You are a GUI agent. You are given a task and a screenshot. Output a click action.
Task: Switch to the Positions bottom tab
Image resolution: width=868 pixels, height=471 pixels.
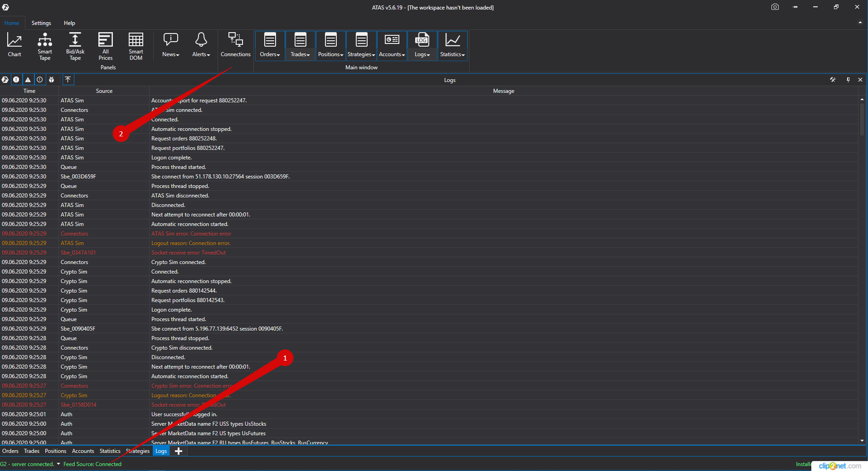click(x=55, y=451)
